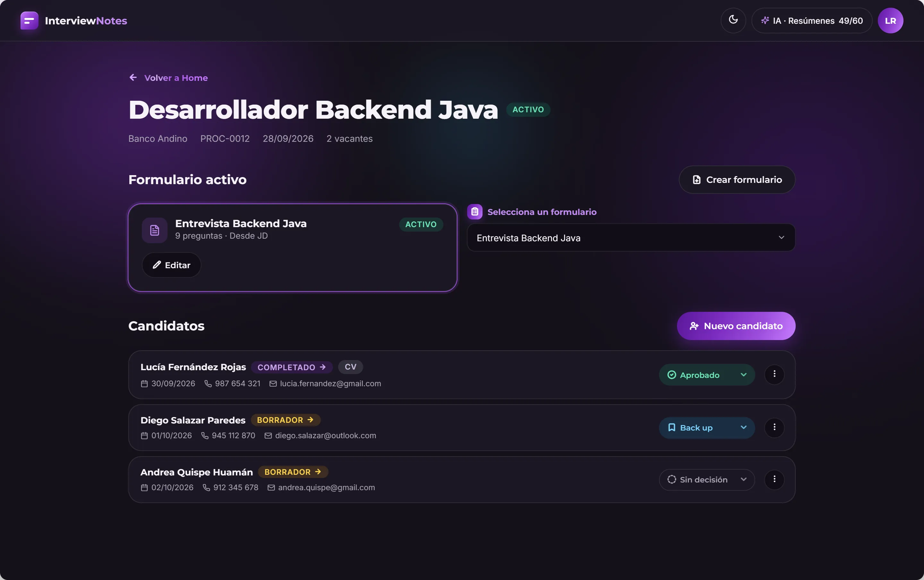The height and width of the screenshot is (580, 924).
Task: Add a Nuevo candidato
Action: (x=736, y=326)
